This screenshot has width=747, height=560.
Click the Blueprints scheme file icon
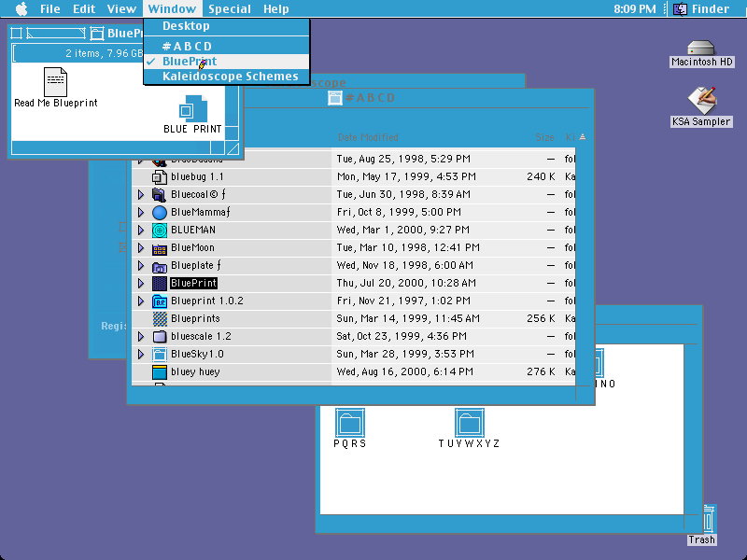click(159, 318)
